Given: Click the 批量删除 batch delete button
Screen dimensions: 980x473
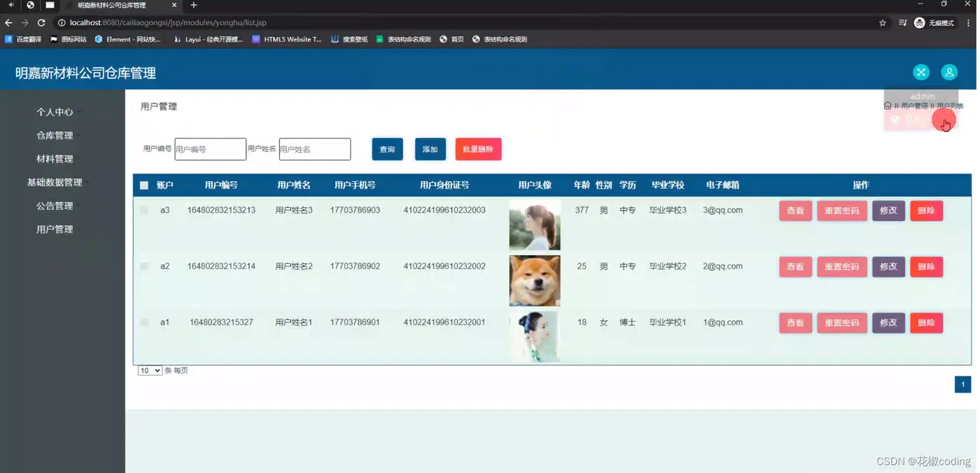Looking at the screenshot, I should coord(478,149).
